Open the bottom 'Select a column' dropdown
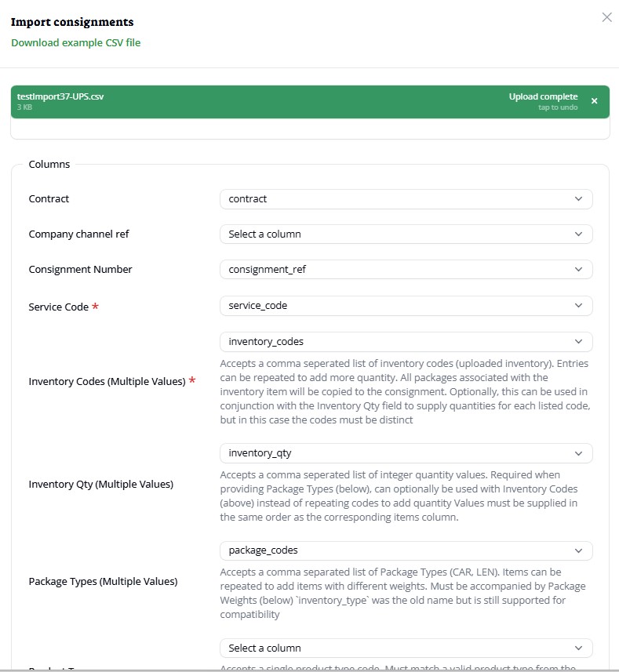Image resolution: width=619 pixels, height=672 pixels. coord(406,648)
